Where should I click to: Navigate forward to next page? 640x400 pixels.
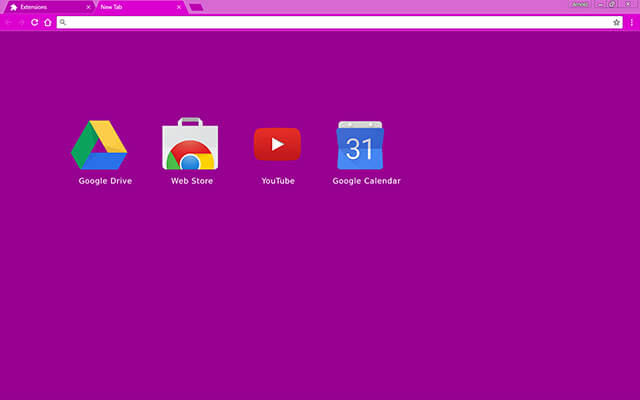click(x=22, y=22)
